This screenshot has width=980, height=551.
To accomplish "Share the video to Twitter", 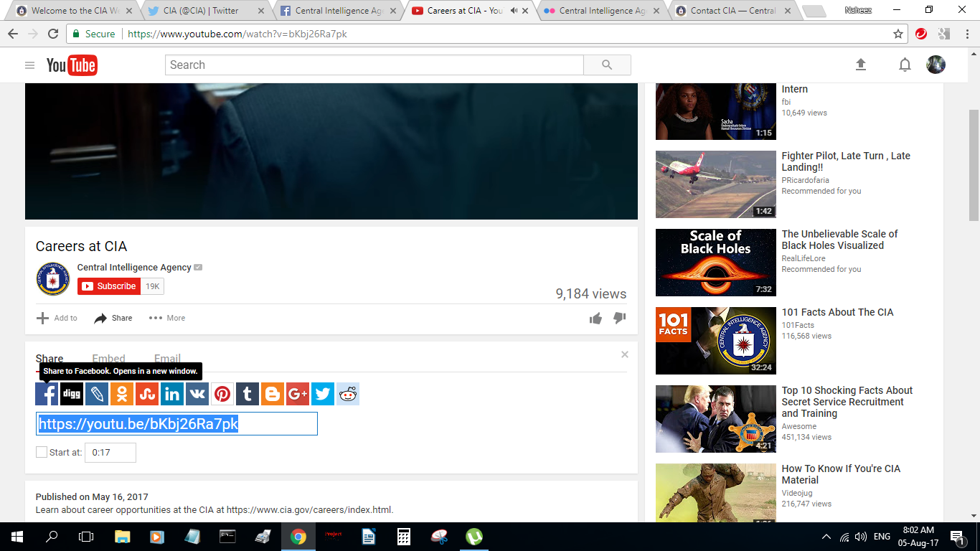I will point(323,394).
